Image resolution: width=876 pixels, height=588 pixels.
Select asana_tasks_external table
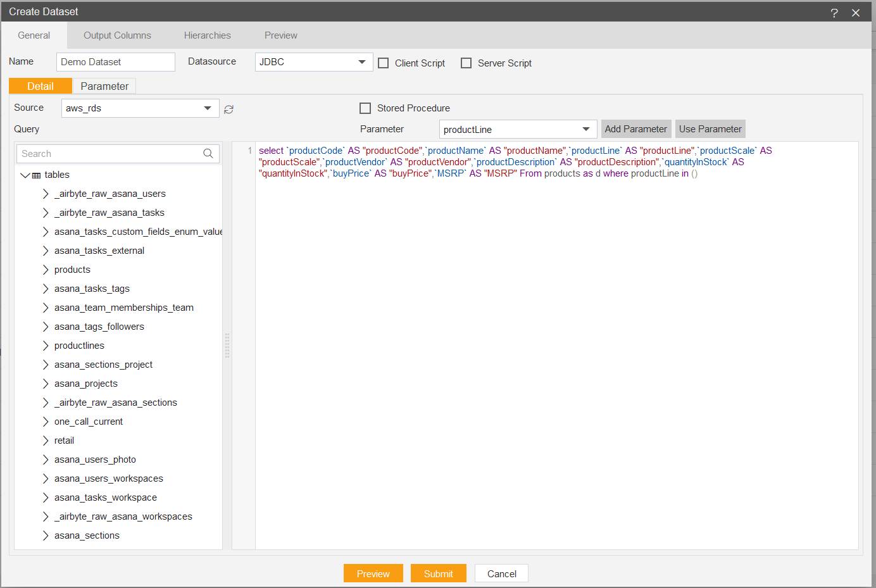pyautogui.click(x=99, y=251)
